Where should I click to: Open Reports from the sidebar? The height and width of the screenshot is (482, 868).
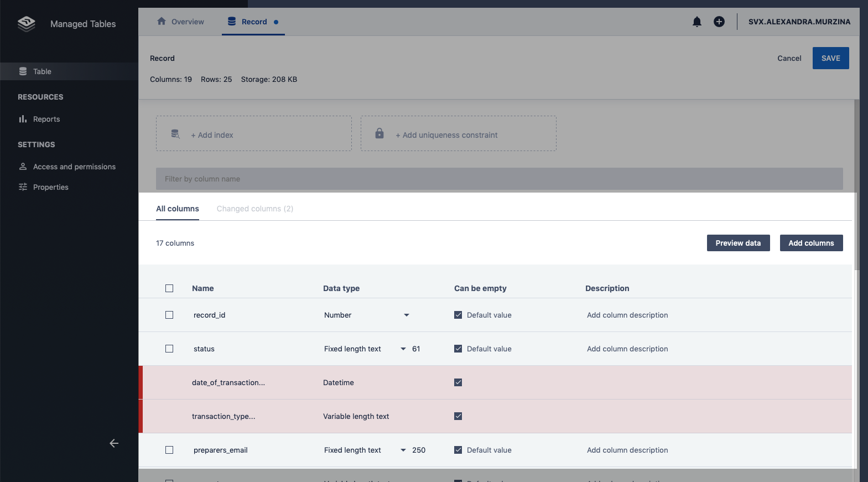pos(46,119)
